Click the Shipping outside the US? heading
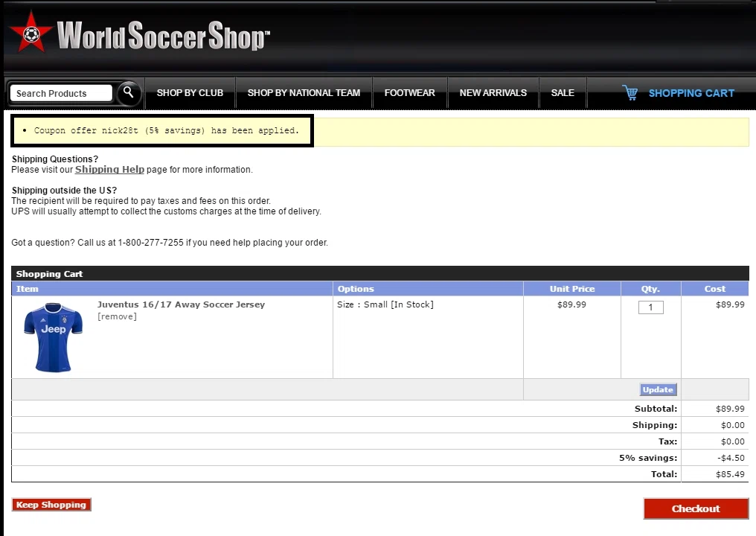 64,190
